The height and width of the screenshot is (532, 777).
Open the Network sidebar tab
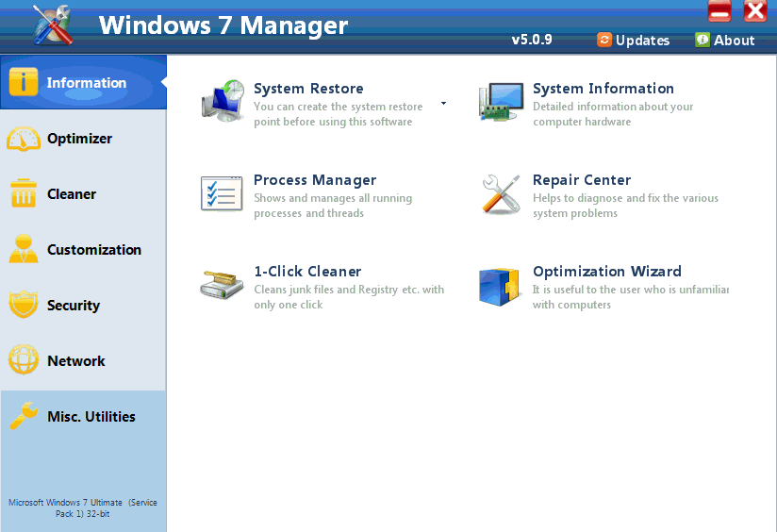pyautogui.click(x=75, y=361)
